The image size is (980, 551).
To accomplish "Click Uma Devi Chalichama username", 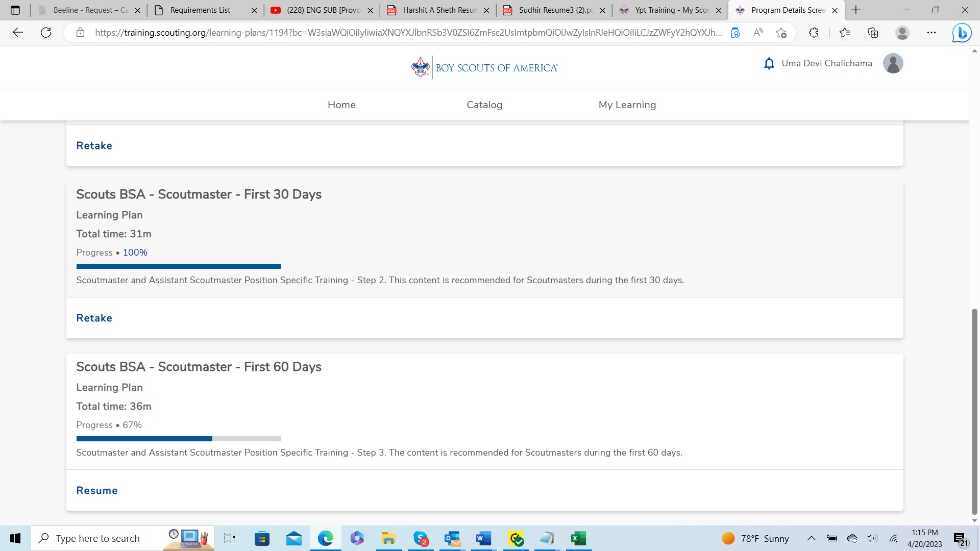I will tap(827, 63).
